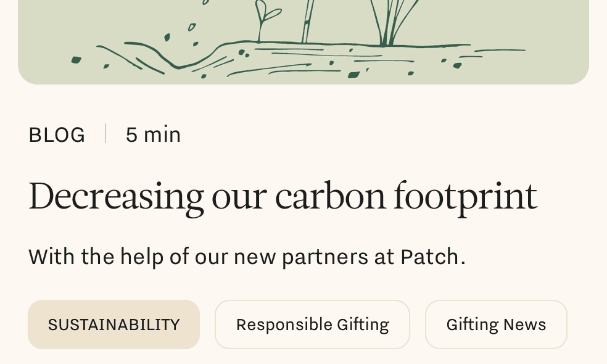Click the subtitle about partners at Patch
The width and height of the screenshot is (607, 364).
coord(247,256)
